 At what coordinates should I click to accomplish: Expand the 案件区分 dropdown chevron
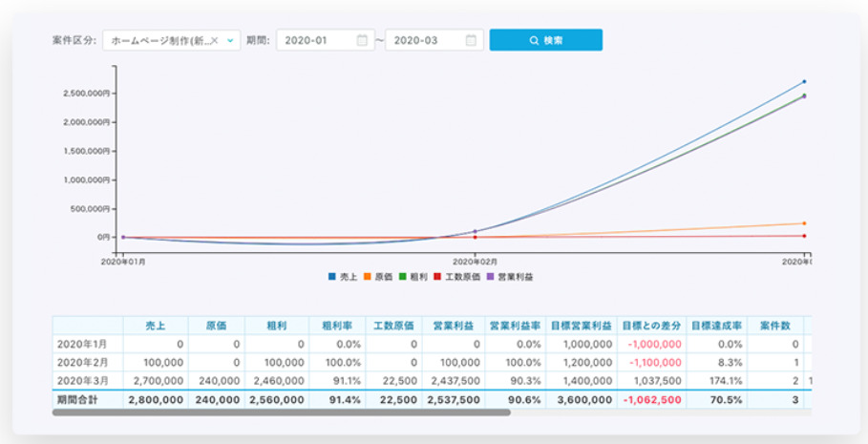pyautogui.click(x=230, y=41)
